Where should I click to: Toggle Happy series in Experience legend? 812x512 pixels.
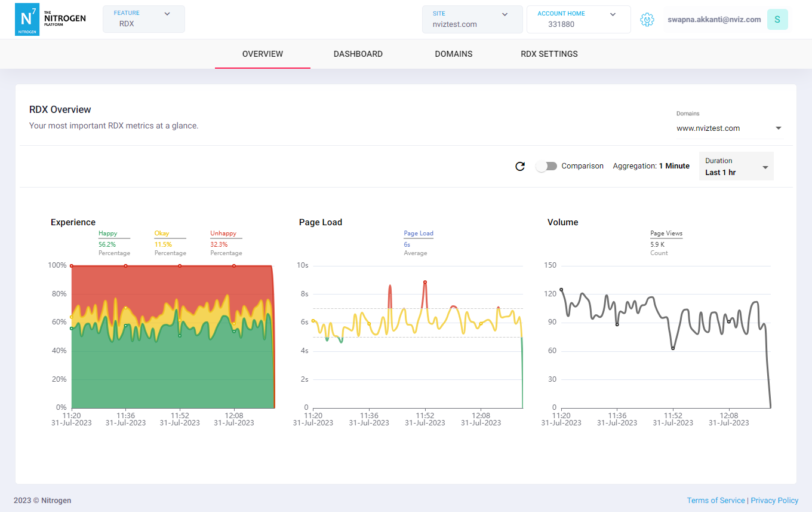click(108, 234)
